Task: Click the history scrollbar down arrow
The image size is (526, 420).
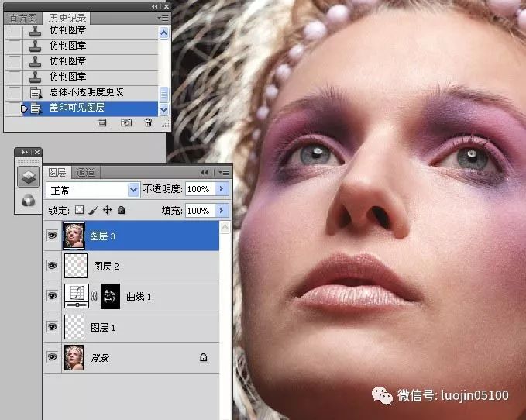Action: 163,109
